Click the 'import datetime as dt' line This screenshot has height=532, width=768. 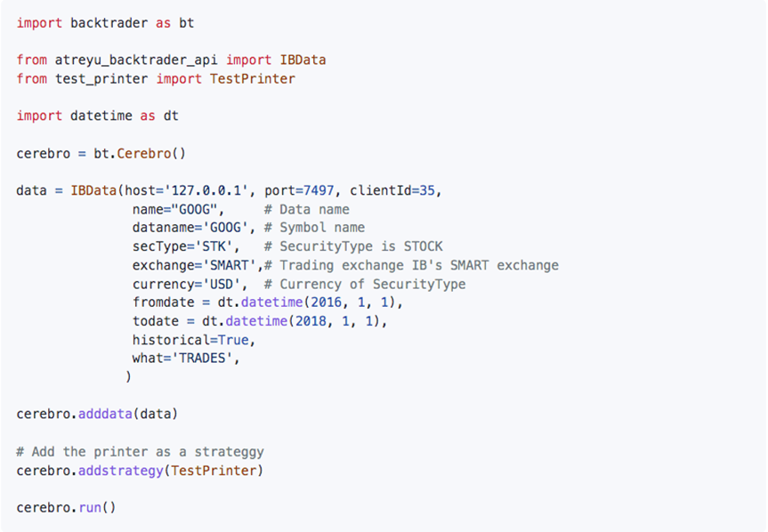(98, 116)
